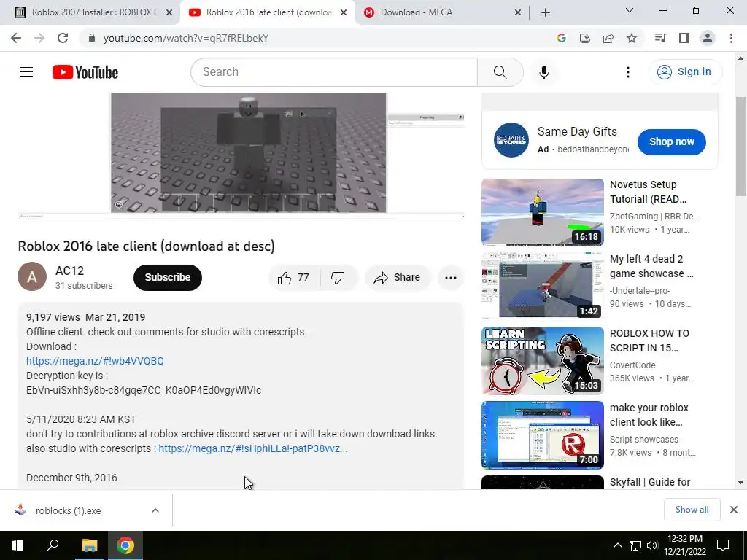Screen dimensions: 747x560
Task: Open Bed Bath & Beyond ad logo
Action: click(x=511, y=140)
